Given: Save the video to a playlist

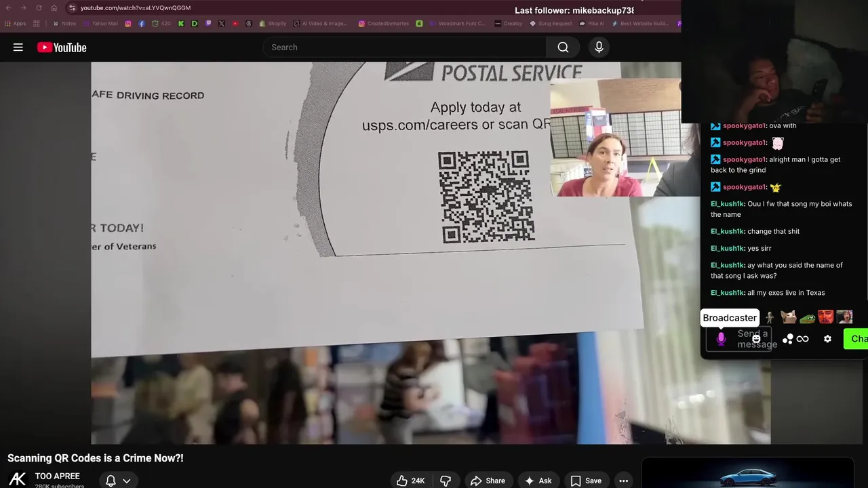Looking at the screenshot, I should [x=586, y=481].
